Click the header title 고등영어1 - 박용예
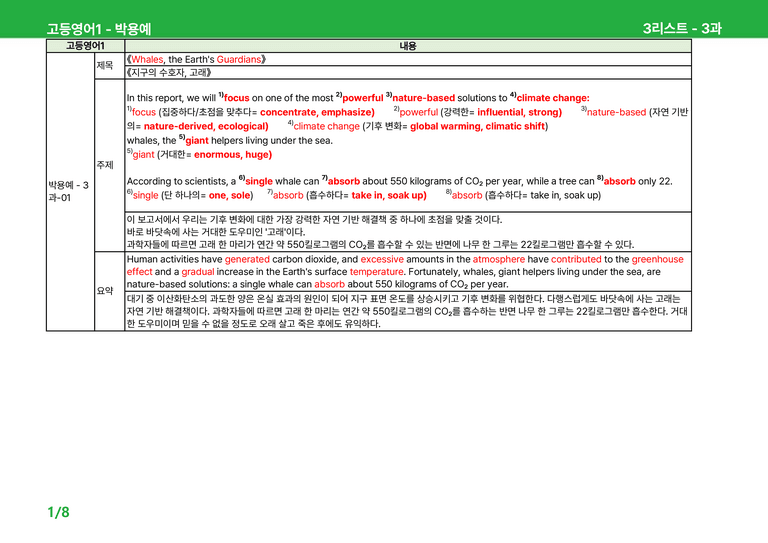 (x=98, y=29)
